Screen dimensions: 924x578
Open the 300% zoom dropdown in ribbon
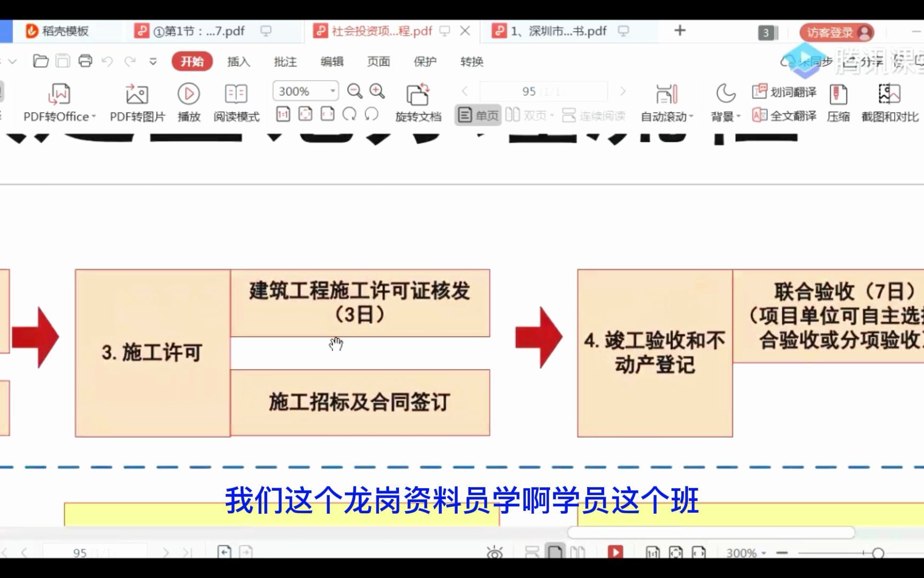click(333, 91)
